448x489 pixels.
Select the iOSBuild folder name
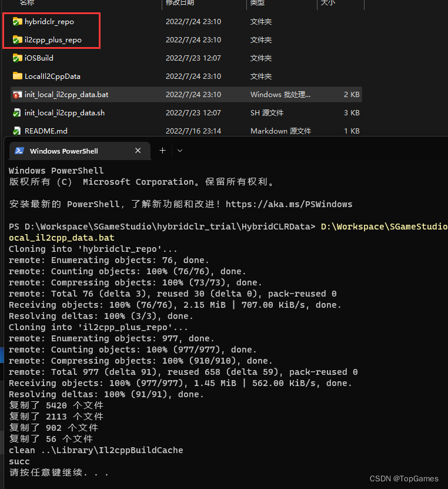39,58
